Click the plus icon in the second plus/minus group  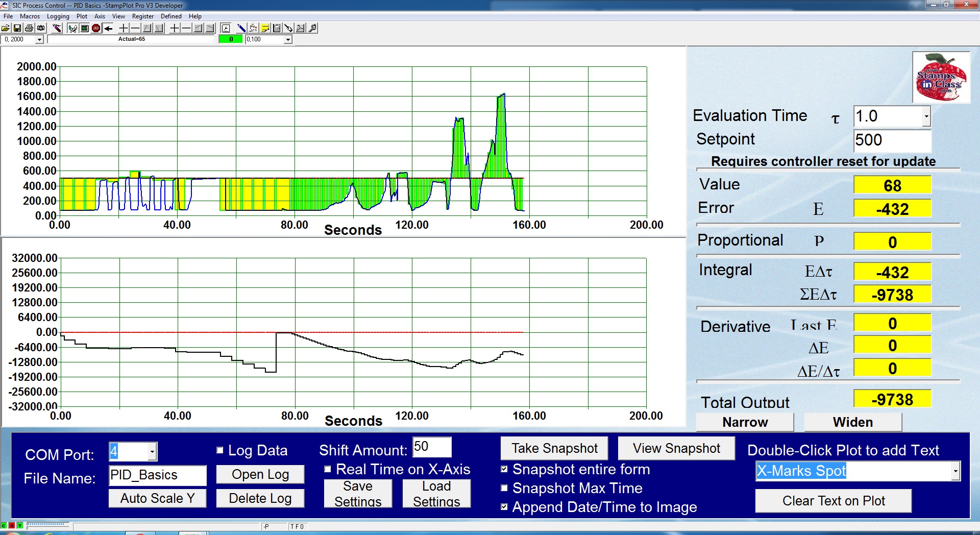(175, 28)
